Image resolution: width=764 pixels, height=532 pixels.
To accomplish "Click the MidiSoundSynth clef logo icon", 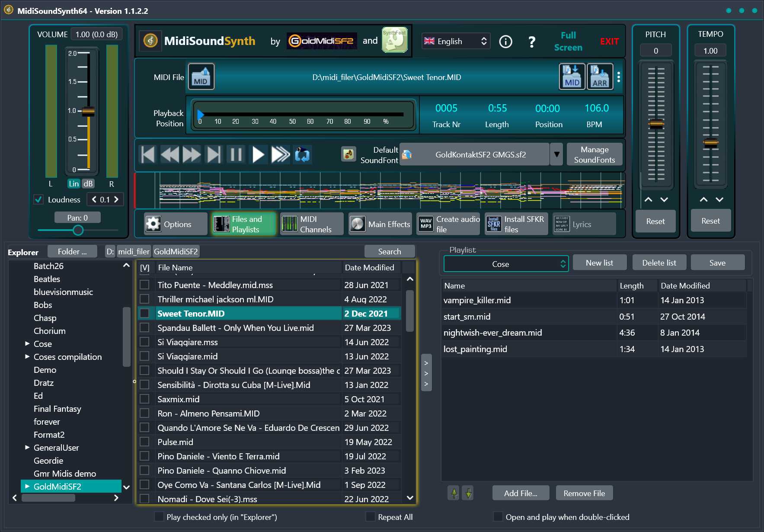I will tap(150, 41).
